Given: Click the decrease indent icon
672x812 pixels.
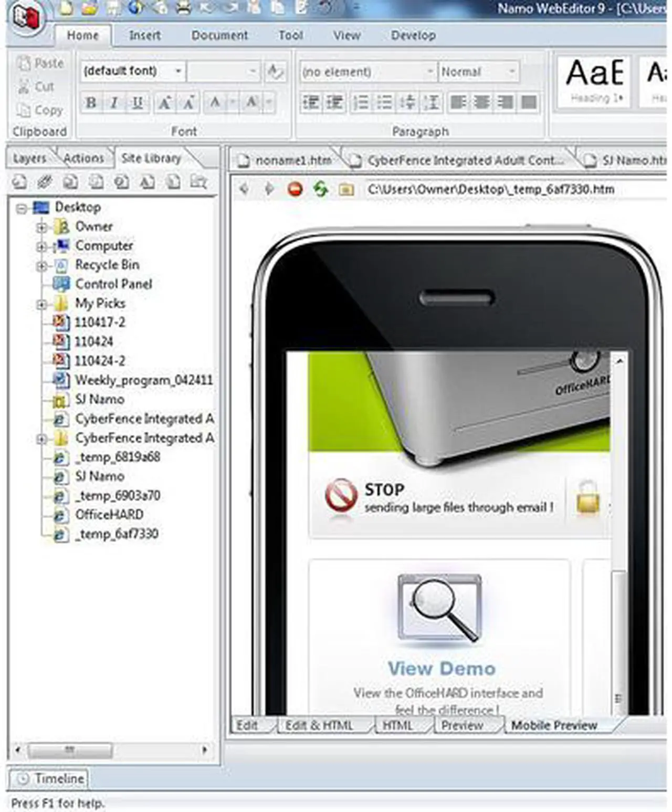Looking at the screenshot, I should tap(311, 102).
